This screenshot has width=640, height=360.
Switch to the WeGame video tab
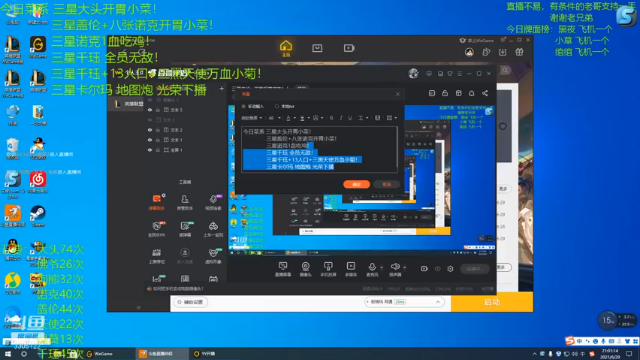pos(349,48)
